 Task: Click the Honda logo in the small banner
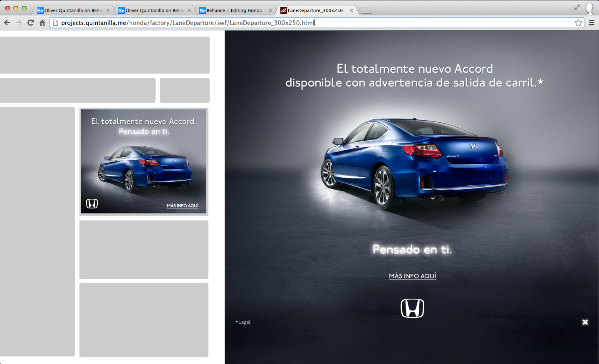pyautogui.click(x=92, y=203)
